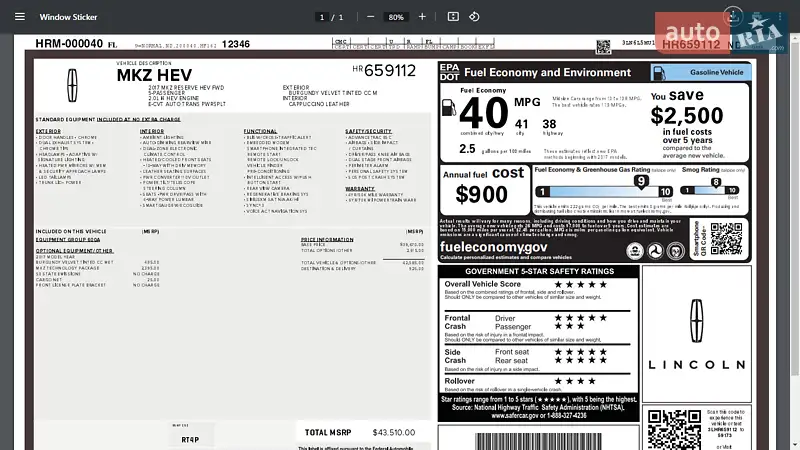The image size is (800, 450).
Task: Click the fit to page icon
Action: click(453, 17)
